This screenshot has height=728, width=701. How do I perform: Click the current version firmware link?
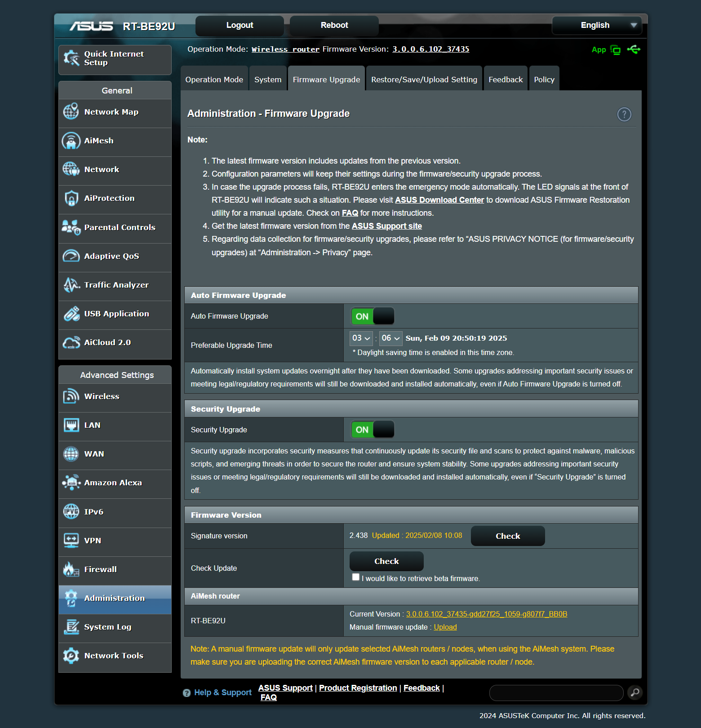pos(487,614)
